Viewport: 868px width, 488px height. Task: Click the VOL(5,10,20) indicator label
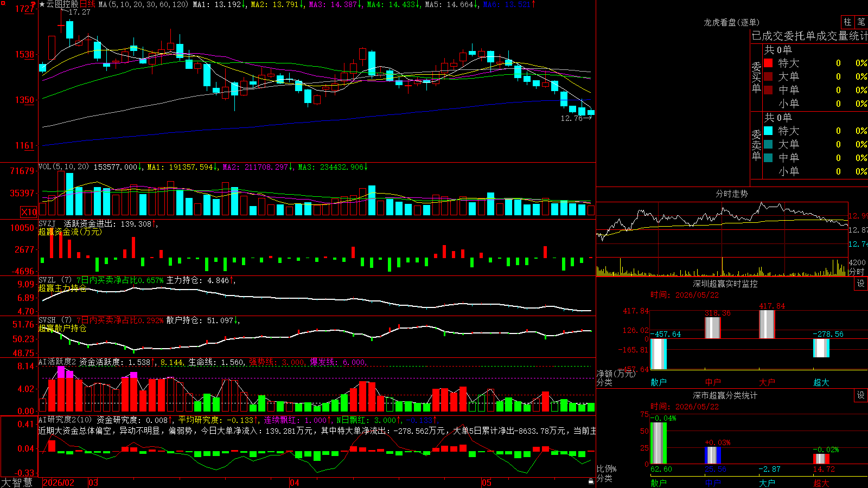(63, 167)
